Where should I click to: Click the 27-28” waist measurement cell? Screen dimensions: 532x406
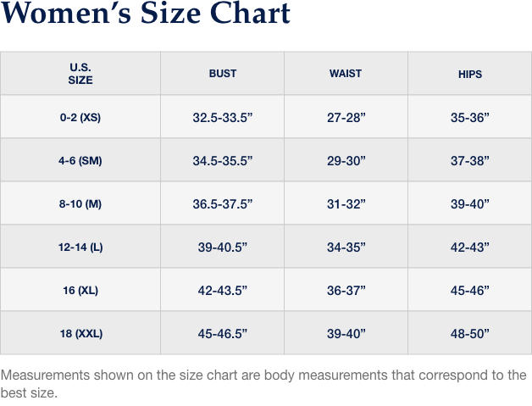346,118
